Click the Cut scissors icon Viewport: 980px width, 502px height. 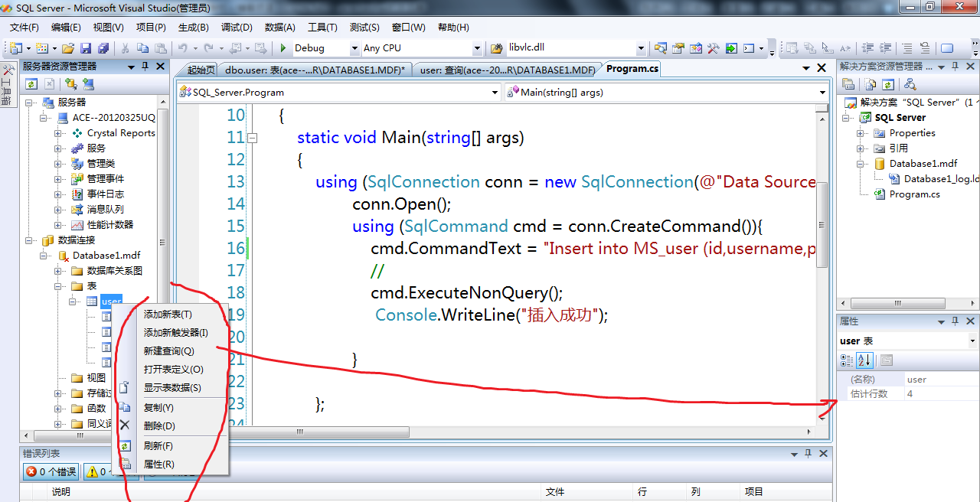point(126,48)
